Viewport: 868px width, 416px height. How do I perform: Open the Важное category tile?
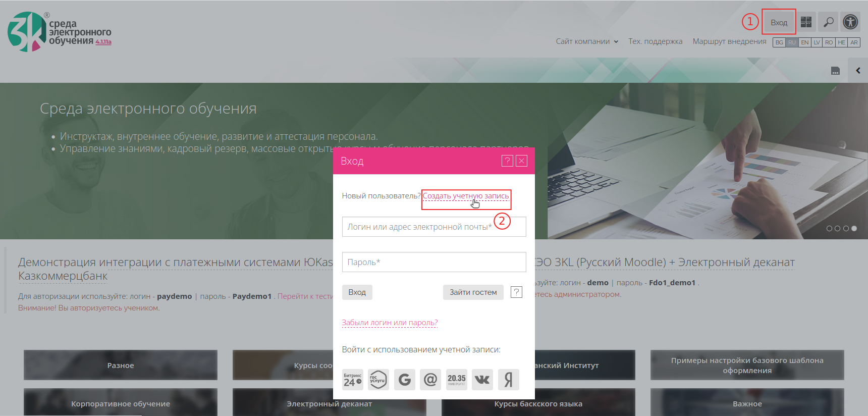(x=747, y=403)
